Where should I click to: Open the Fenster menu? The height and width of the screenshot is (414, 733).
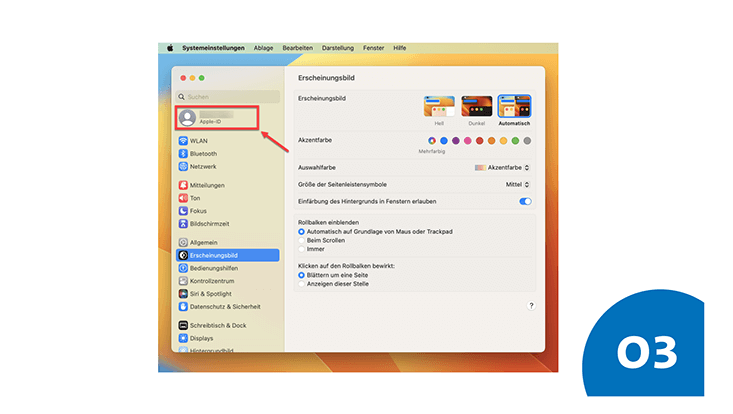[x=374, y=48]
